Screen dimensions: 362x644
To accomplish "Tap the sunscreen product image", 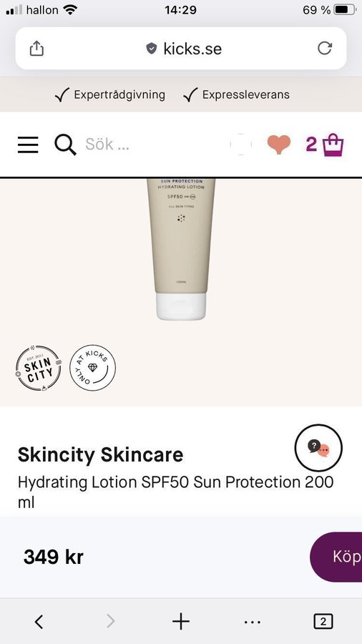I will pos(181,249).
